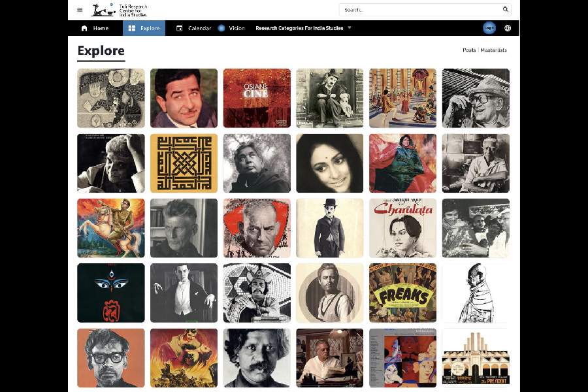The width and height of the screenshot is (588, 392).
Task: Open the President building illustration thumbnail
Action: 476,358
